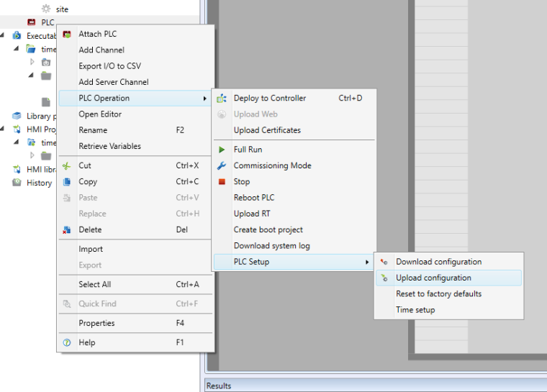The width and height of the screenshot is (547, 392).
Task: Click the Commissioning Mode wrench icon
Action: (222, 165)
